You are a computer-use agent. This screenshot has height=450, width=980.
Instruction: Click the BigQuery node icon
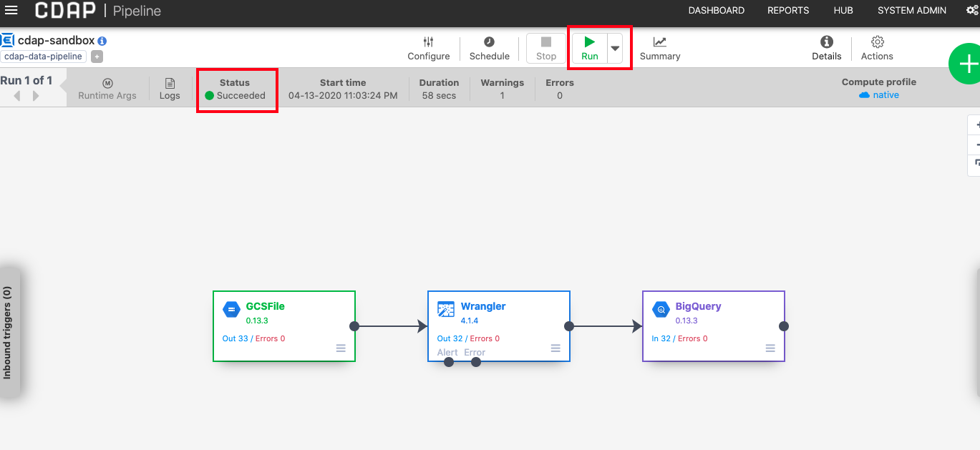[661, 310]
